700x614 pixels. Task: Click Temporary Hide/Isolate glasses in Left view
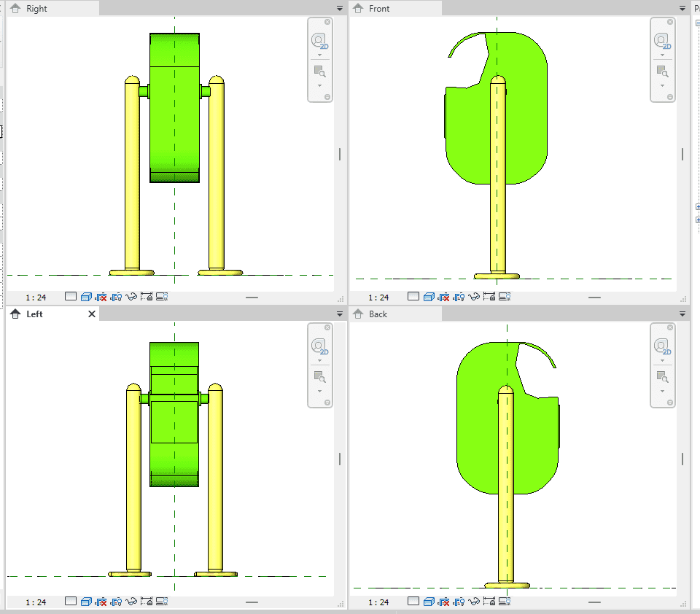(132, 602)
